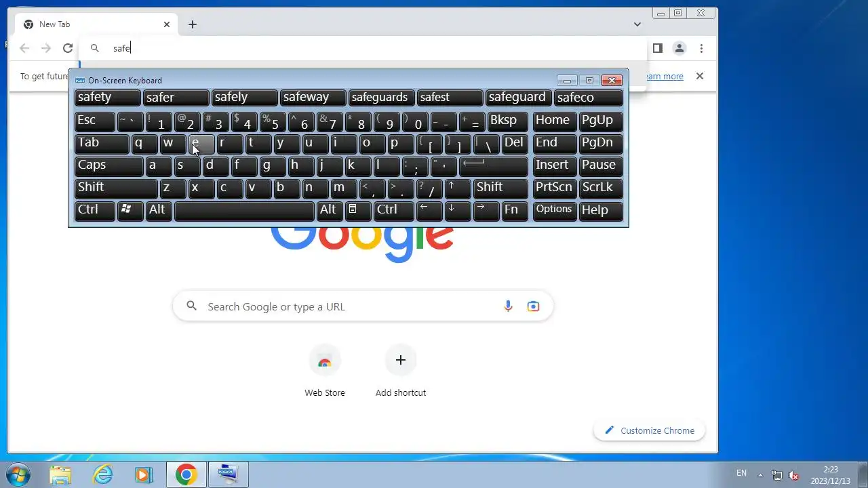Open a new tab with the plus icon
The image size is (868, 488).
(193, 24)
